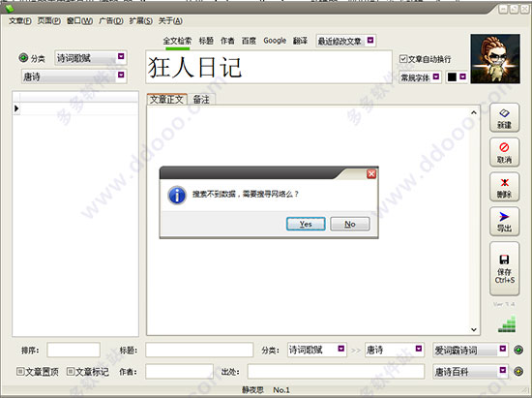This screenshot has height=398, width=532.
Task: Switch to 备注 tab
Action: (x=201, y=100)
